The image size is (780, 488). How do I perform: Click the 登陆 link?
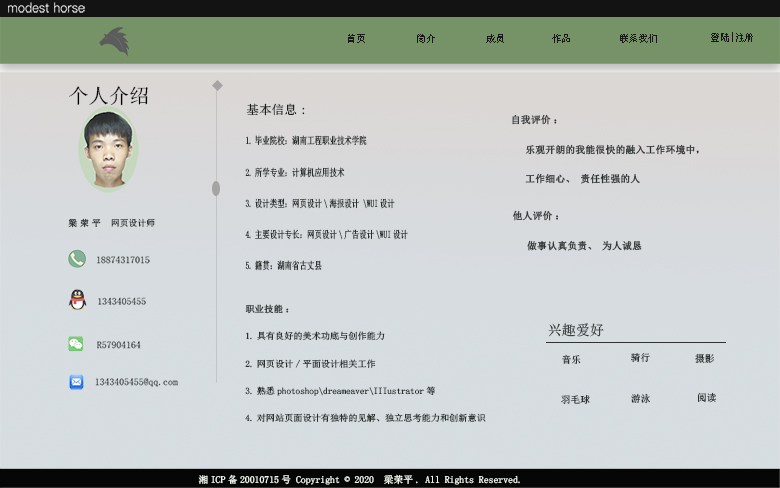click(720, 38)
